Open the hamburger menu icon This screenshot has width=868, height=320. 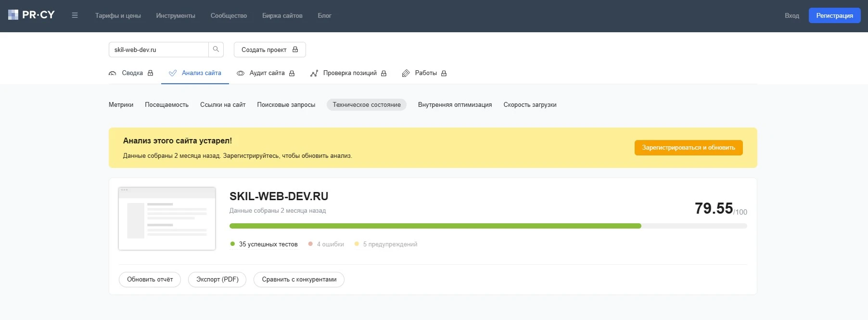[x=75, y=15]
